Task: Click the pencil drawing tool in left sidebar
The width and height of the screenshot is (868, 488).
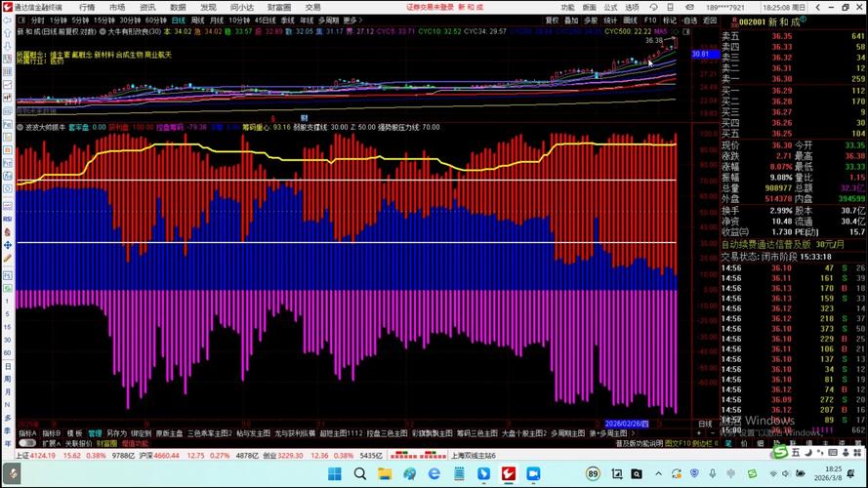Action: pyautogui.click(x=8, y=259)
